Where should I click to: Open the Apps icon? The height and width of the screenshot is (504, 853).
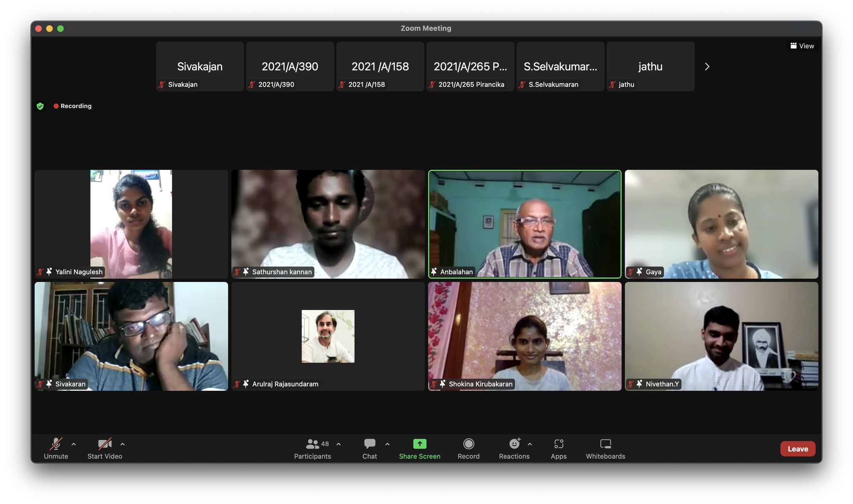click(x=559, y=444)
